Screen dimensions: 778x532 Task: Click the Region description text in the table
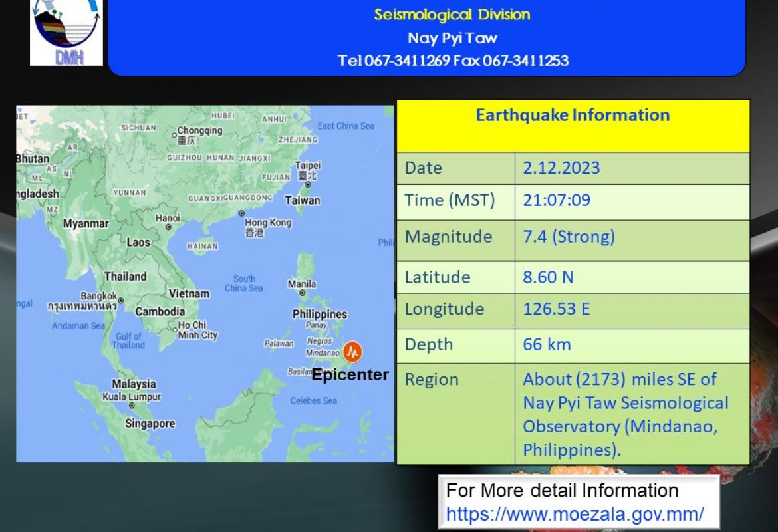[x=625, y=414]
